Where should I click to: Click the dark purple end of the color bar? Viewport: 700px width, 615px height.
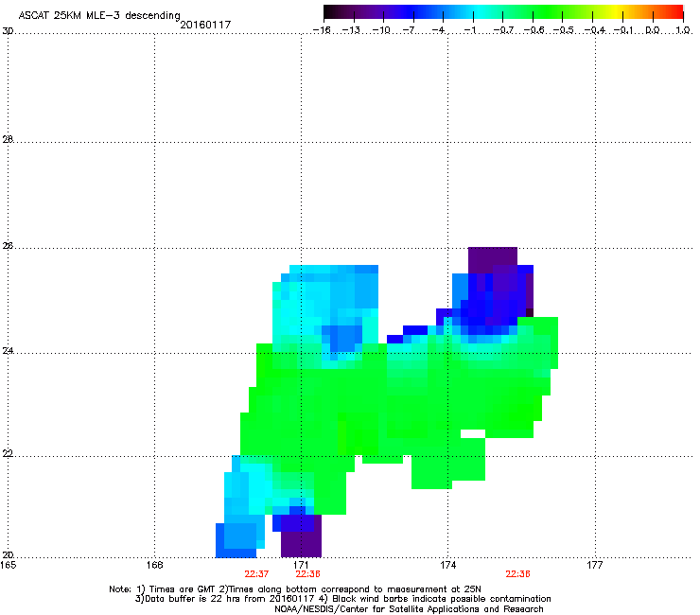coord(333,12)
